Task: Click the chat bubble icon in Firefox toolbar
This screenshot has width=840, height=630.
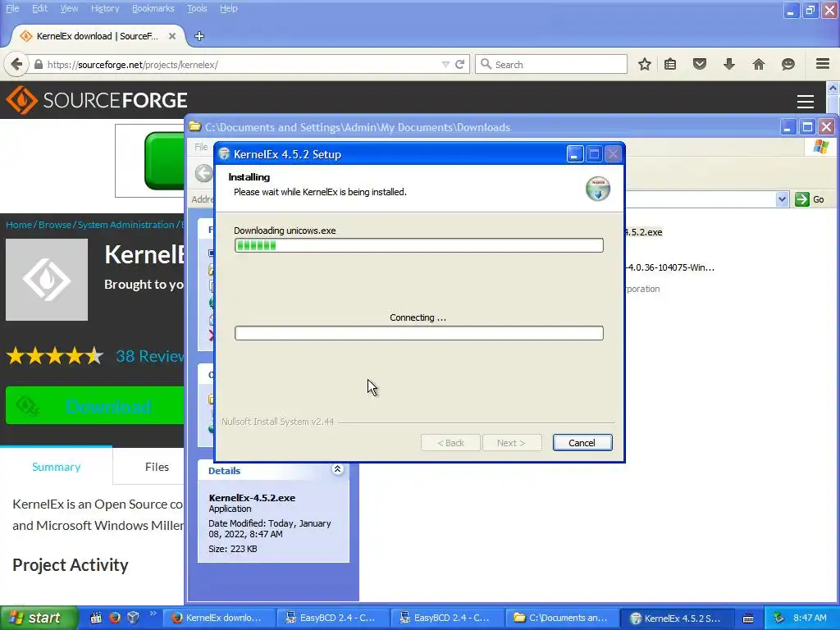Action: pyautogui.click(x=787, y=64)
